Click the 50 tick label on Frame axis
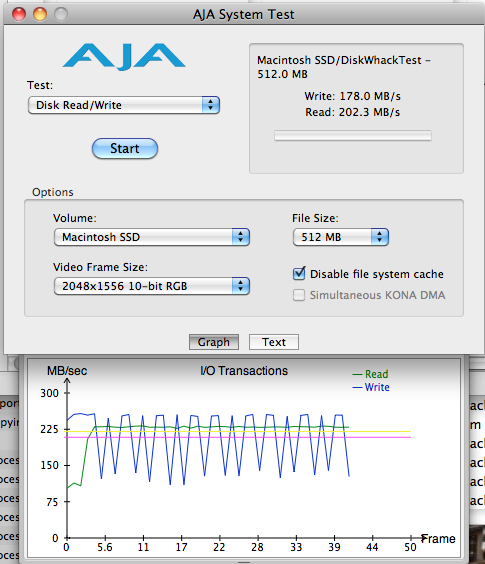Image resolution: width=485 pixels, height=564 pixels. [410, 547]
